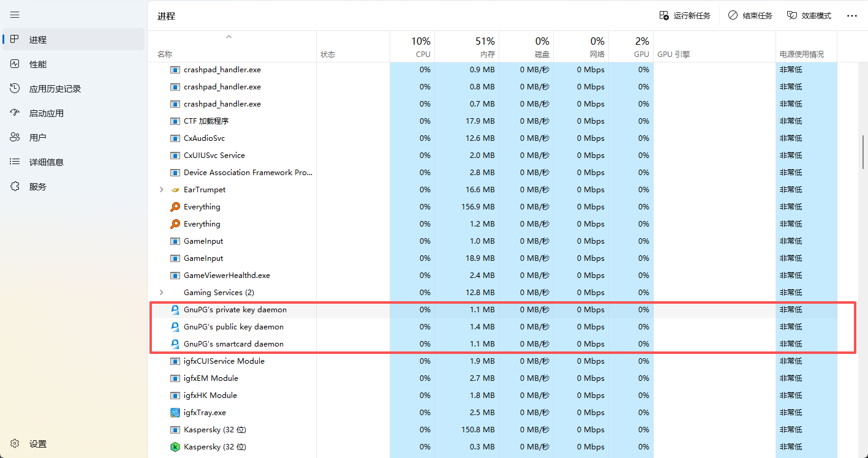The width and height of the screenshot is (868, 458).
Task: Click 16.6 MB memory of EarTrumpet
Action: [480, 190]
